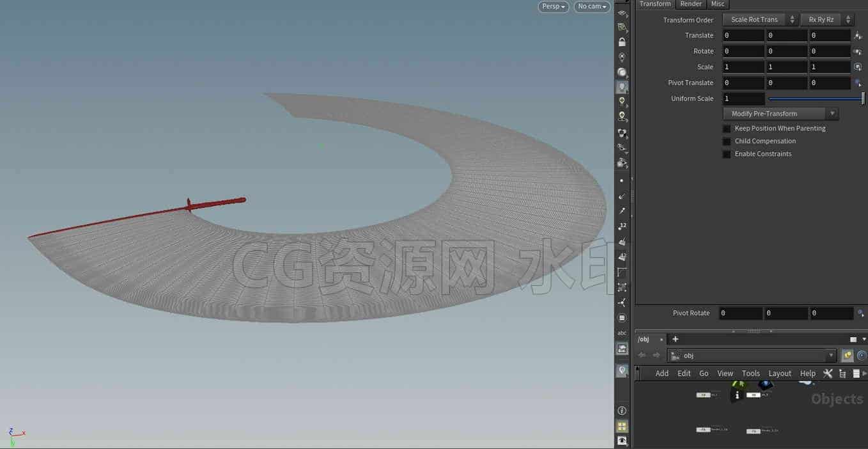
Task: Click the small icon right of Scale fields
Action: tap(858, 67)
